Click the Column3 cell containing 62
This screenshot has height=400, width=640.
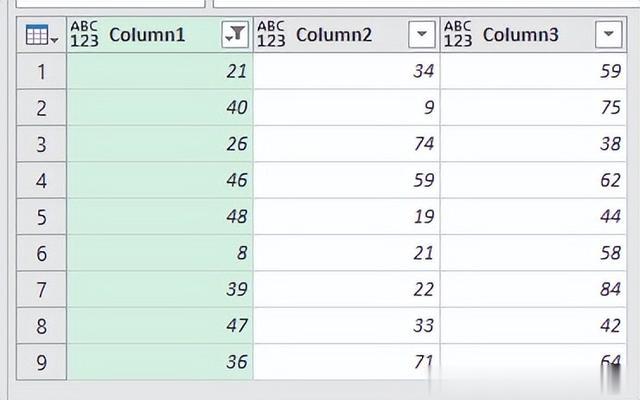click(x=533, y=180)
